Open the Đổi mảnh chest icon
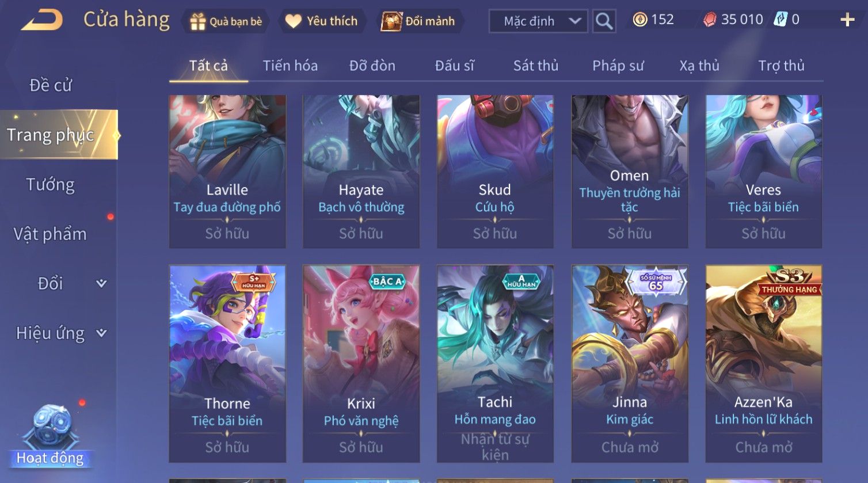Screen dimensions: 868x483 click(391, 21)
